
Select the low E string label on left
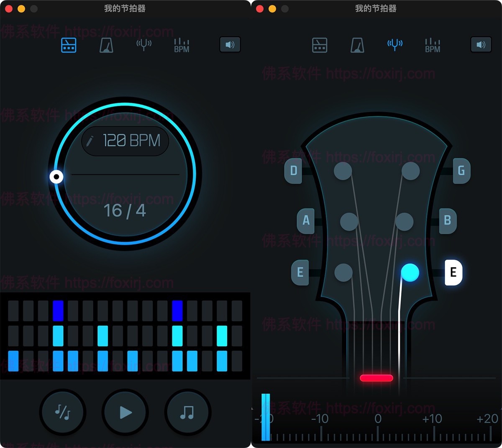pyautogui.click(x=300, y=272)
